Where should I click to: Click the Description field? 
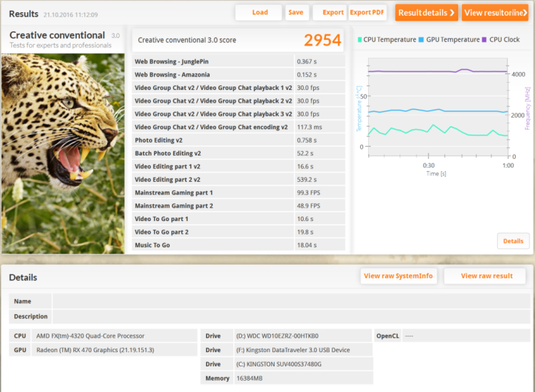[291, 316]
